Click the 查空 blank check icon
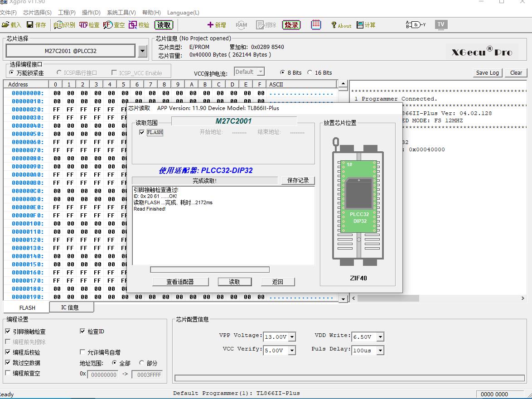 click(108, 25)
